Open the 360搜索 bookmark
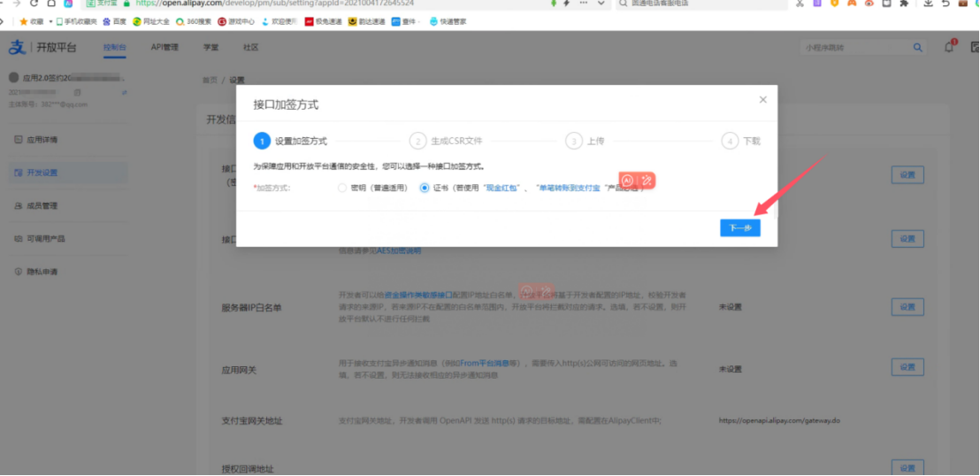 [x=194, y=21]
